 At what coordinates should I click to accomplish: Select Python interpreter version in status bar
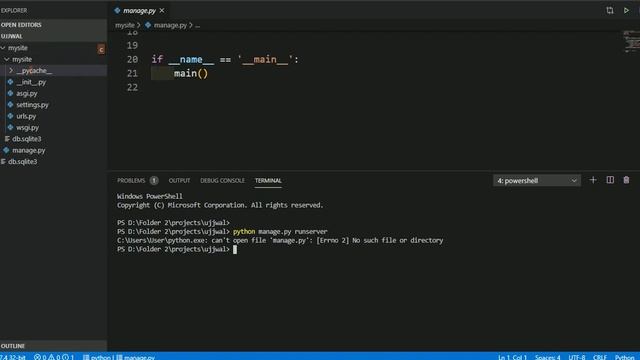13,357
